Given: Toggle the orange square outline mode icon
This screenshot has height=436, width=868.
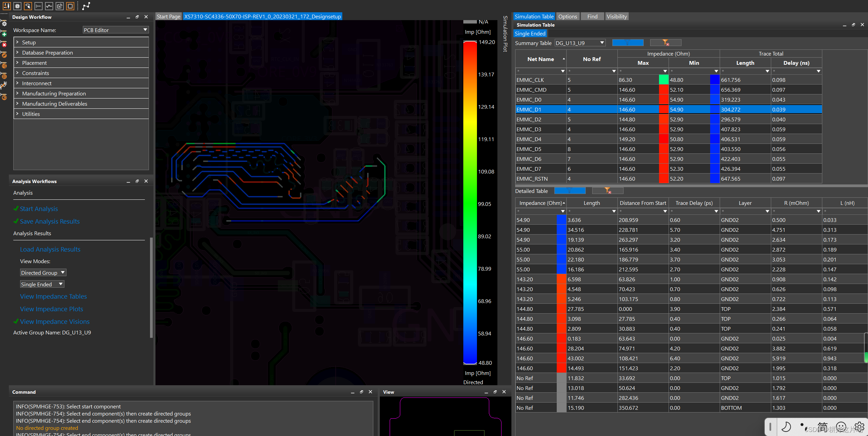Looking at the screenshot, I should pyautogui.click(x=70, y=6).
